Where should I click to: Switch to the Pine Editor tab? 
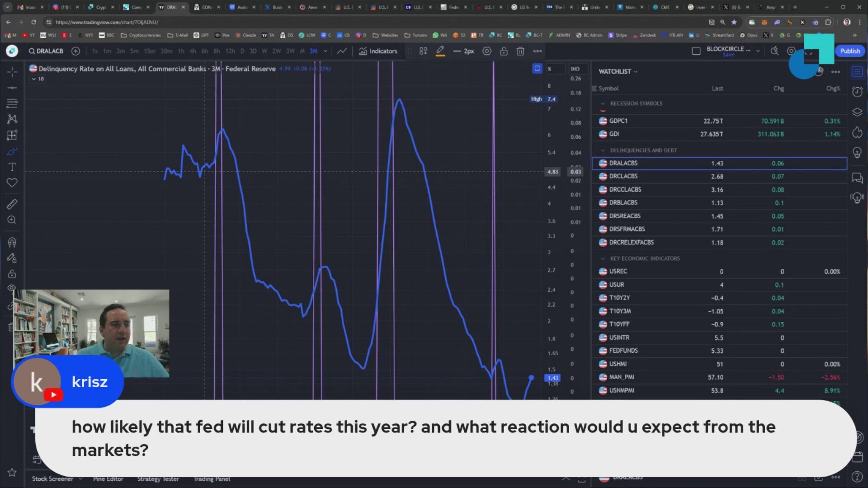click(108, 479)
